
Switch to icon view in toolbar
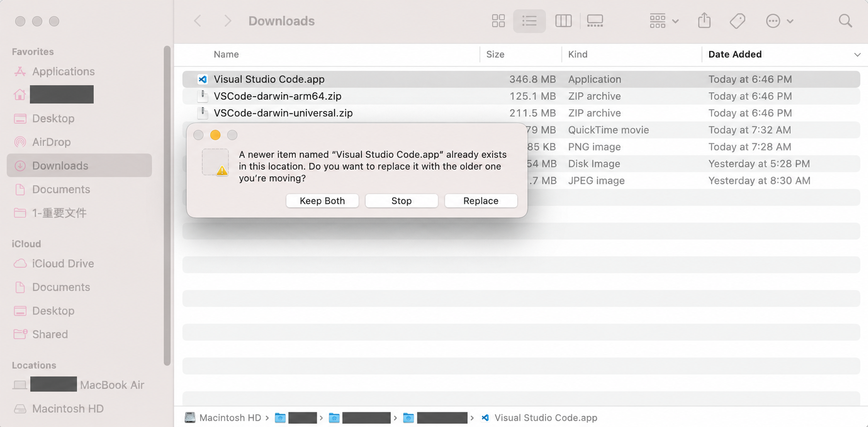tap(498, 21)
